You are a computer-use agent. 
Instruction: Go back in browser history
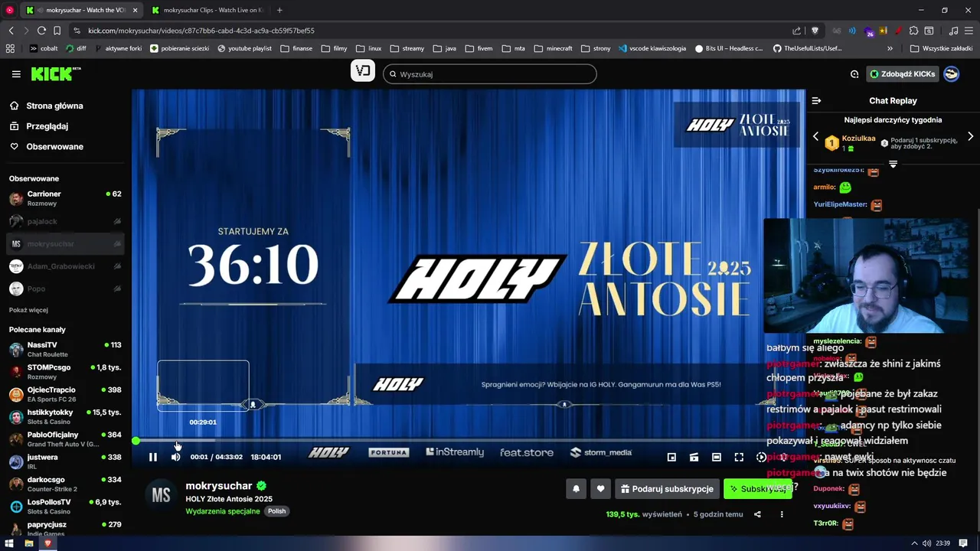11,31
